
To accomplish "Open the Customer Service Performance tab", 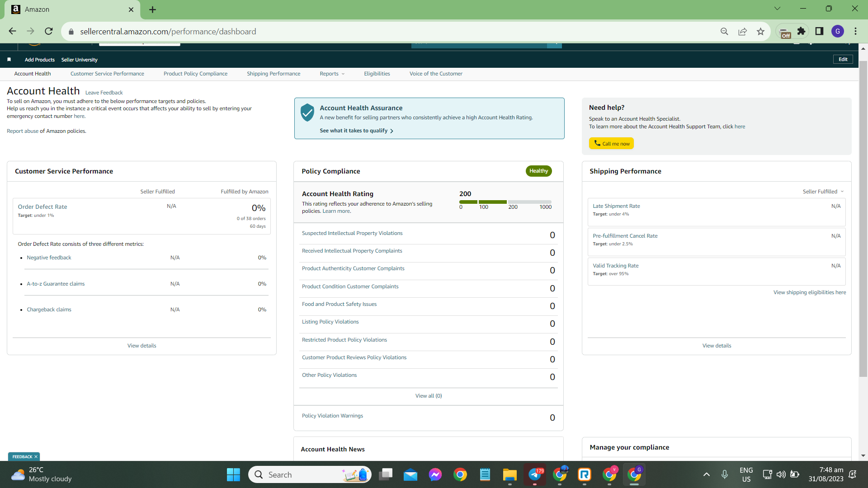I will [x=107, y=74].
